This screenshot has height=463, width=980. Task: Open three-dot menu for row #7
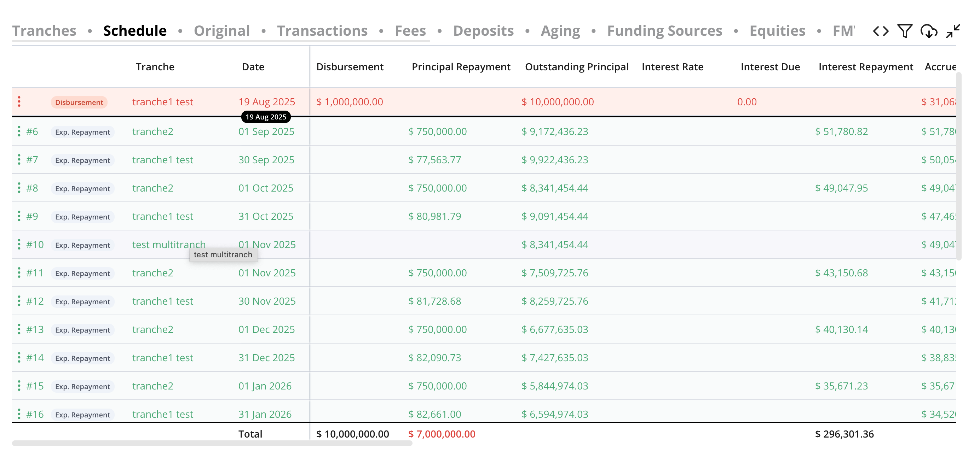click(19, 160)
